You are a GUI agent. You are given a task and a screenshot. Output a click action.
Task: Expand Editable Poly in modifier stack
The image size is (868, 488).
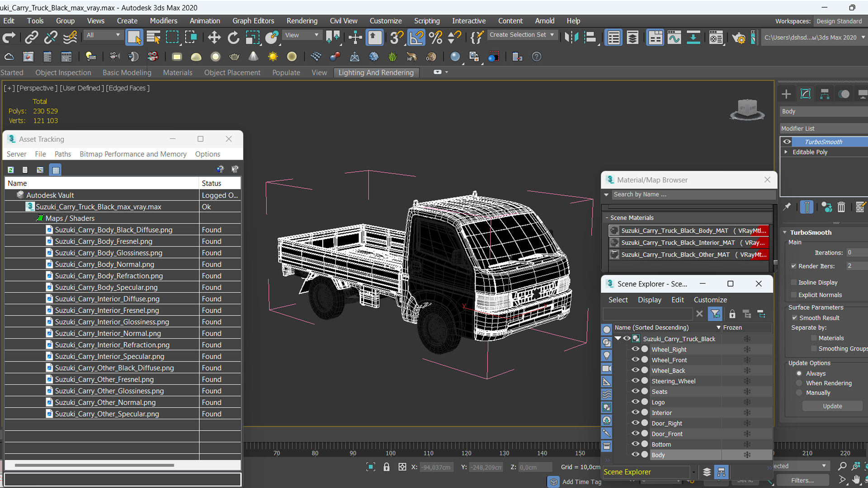tap(786, 152)
